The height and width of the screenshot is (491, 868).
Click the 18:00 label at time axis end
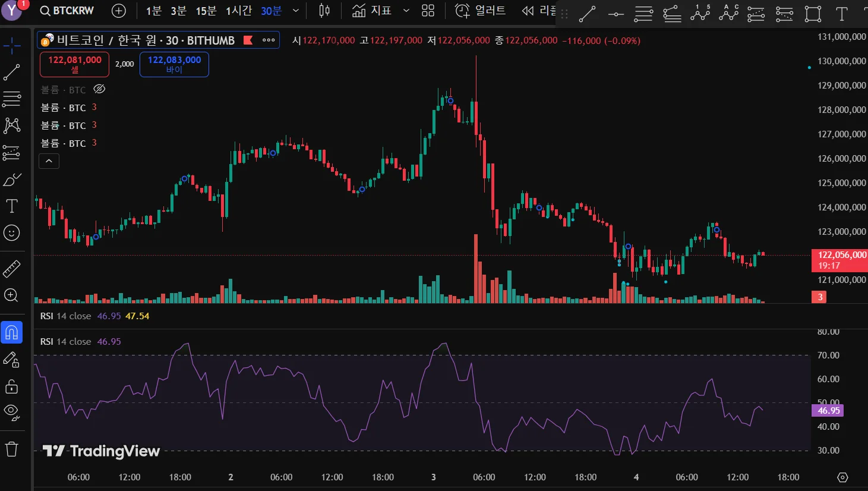[788, 477]
